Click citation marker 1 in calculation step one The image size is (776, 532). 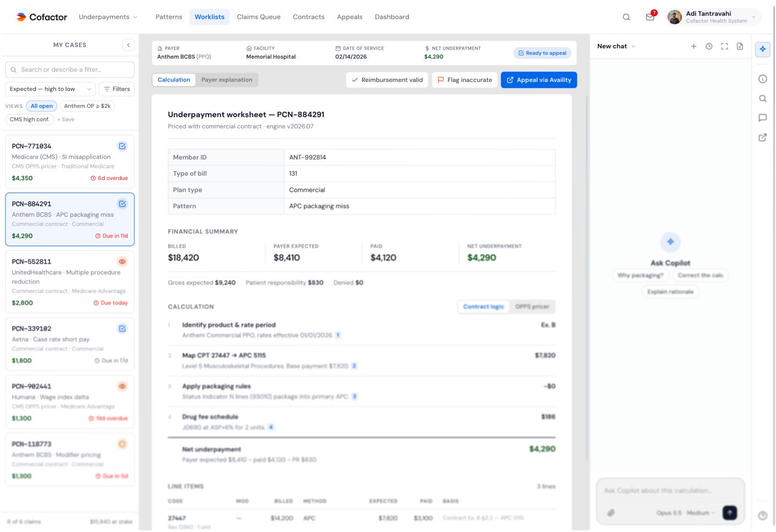click(x=338, y=335)
